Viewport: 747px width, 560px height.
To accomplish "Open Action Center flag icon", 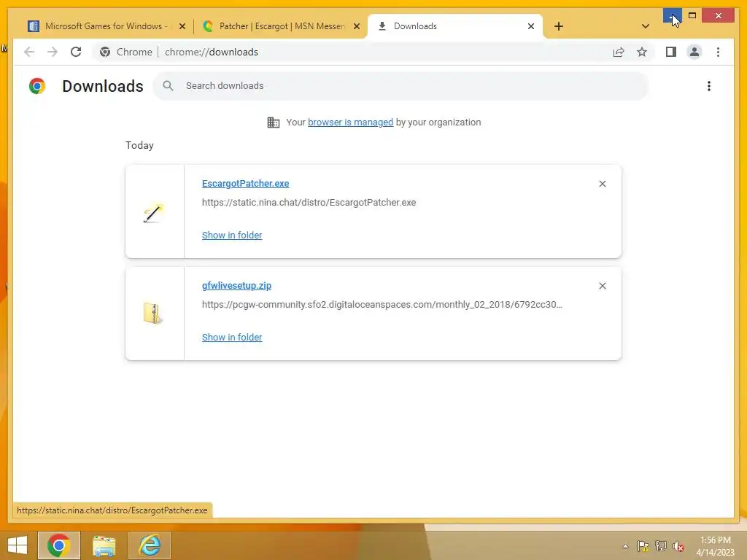I will (643, 546).
